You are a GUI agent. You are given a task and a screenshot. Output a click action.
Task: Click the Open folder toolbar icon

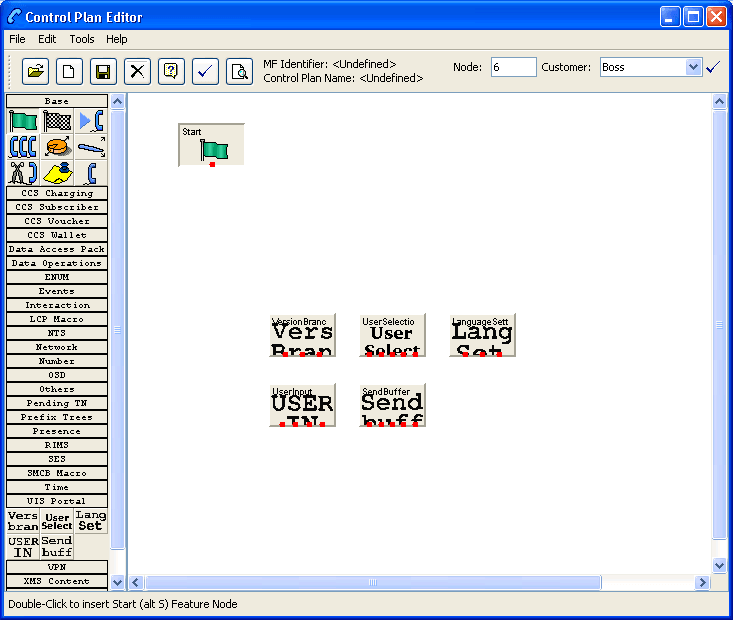tap(35, 72)
